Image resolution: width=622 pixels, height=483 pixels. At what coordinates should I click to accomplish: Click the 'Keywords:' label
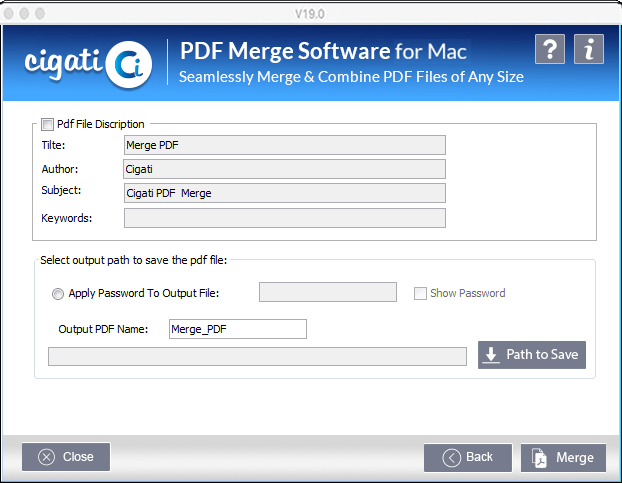click(66, 218)
